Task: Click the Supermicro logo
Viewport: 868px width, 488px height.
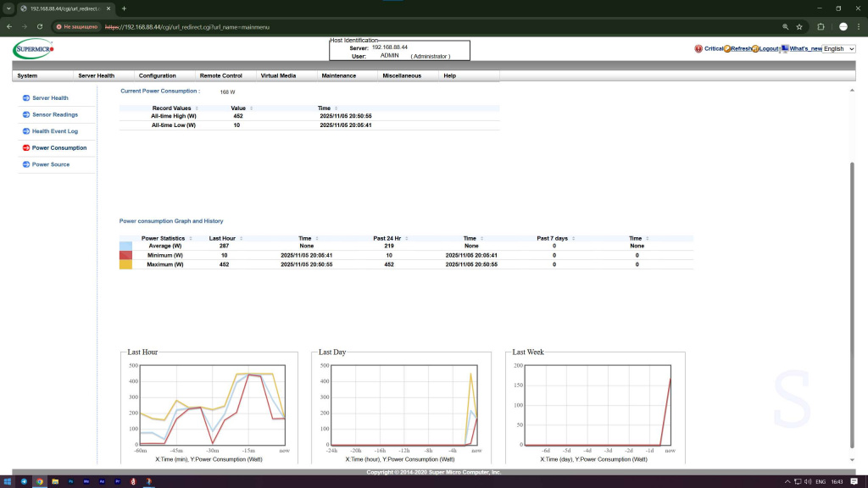Action: click(32, 49)
